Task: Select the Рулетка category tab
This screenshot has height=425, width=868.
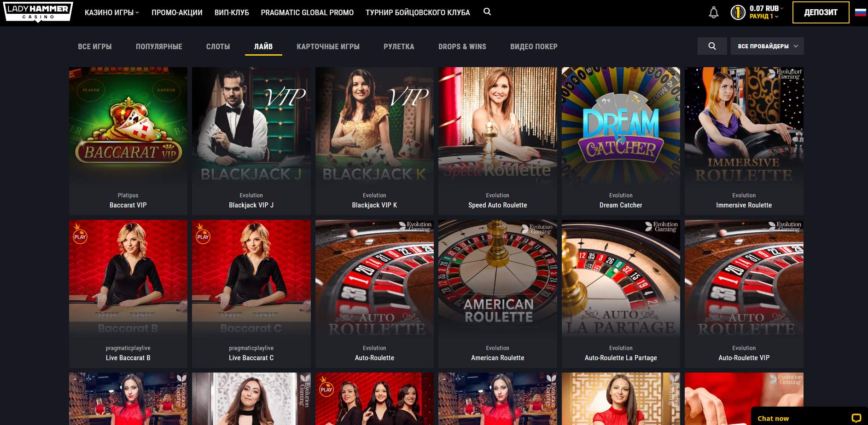Action: pos(399,46)
